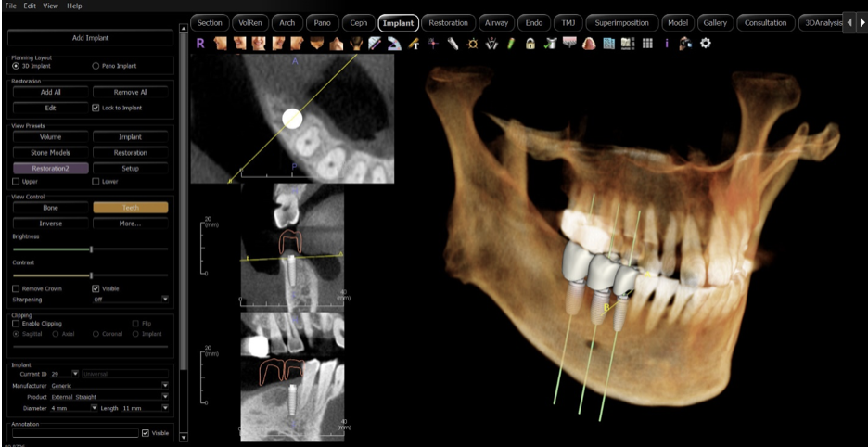Expand the Sharpening dropdown

coord(164,300)
